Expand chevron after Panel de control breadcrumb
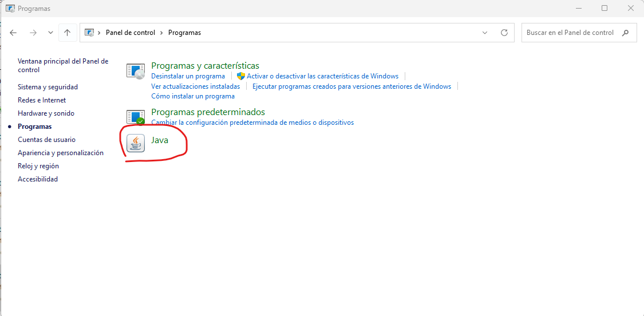 click(162, 33)
